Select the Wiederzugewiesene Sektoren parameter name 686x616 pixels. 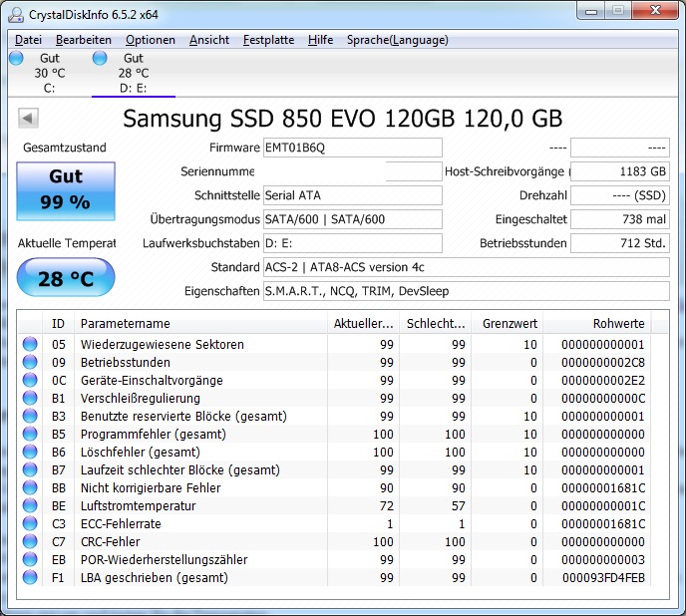coord(163,345)
